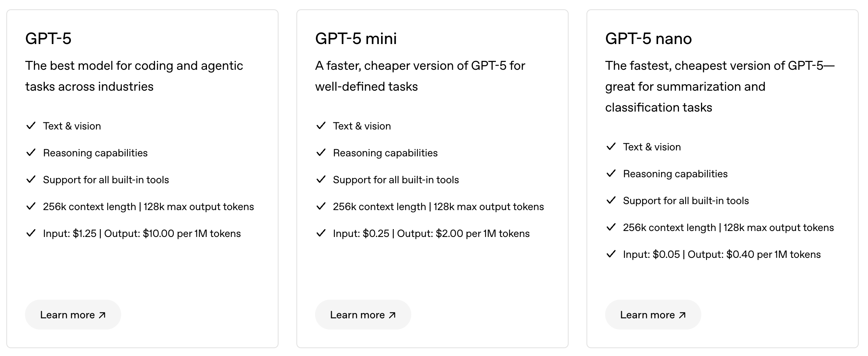Open Learn more on the GPT-5 mini card
This screenshot has width=868, height=356.
(362, 315)
